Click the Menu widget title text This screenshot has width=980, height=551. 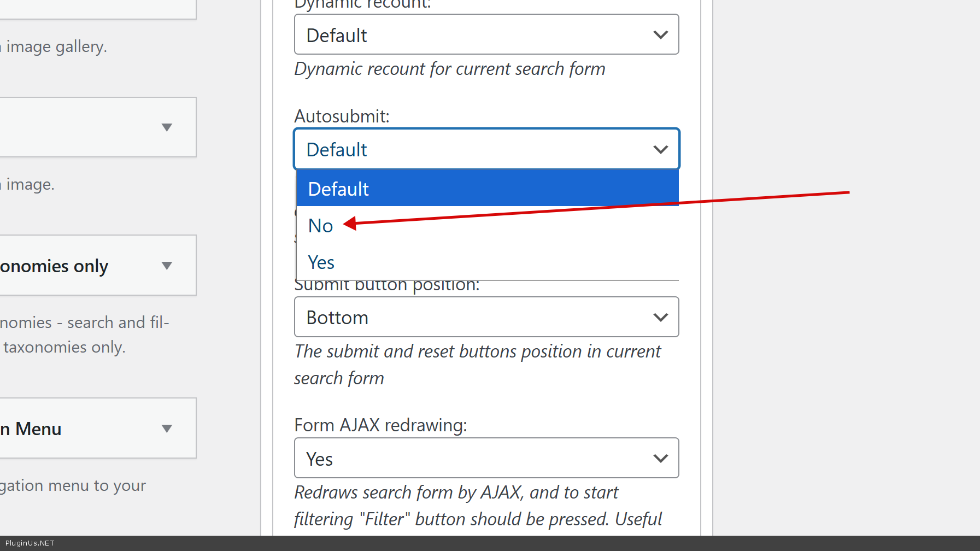[x=32, y=429]
